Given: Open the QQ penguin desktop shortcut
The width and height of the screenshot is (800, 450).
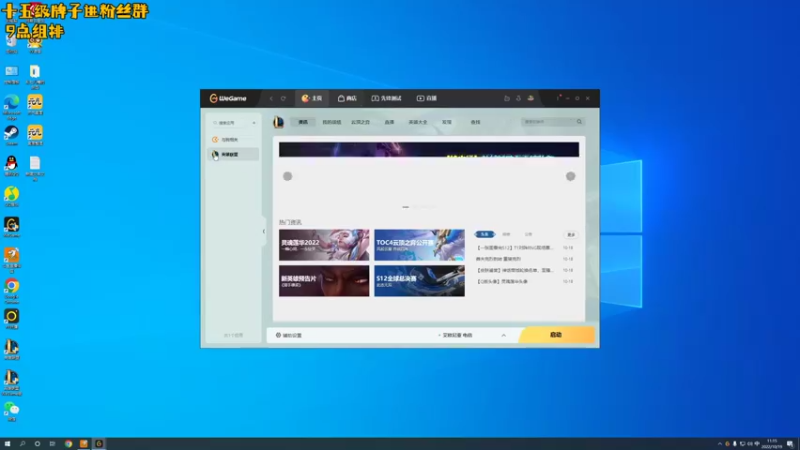Looking at the screenshot, I should (x=11, y=166).
